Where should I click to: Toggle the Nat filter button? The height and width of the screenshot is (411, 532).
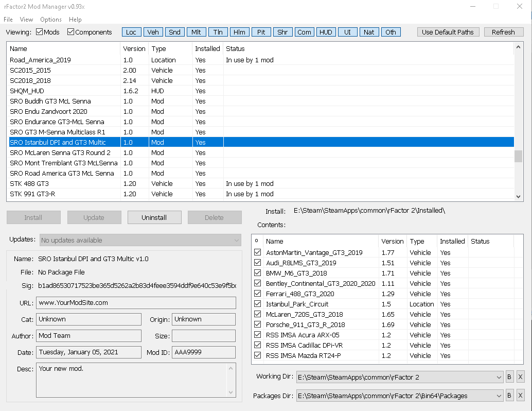pyautogui.click(x=369, y=32)
